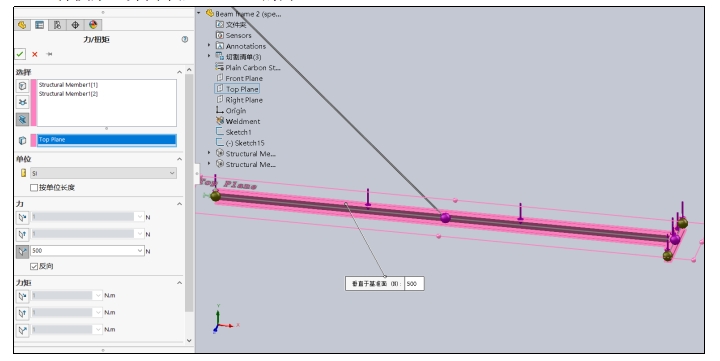Expand the Annotations tree node

coord(209,45)
